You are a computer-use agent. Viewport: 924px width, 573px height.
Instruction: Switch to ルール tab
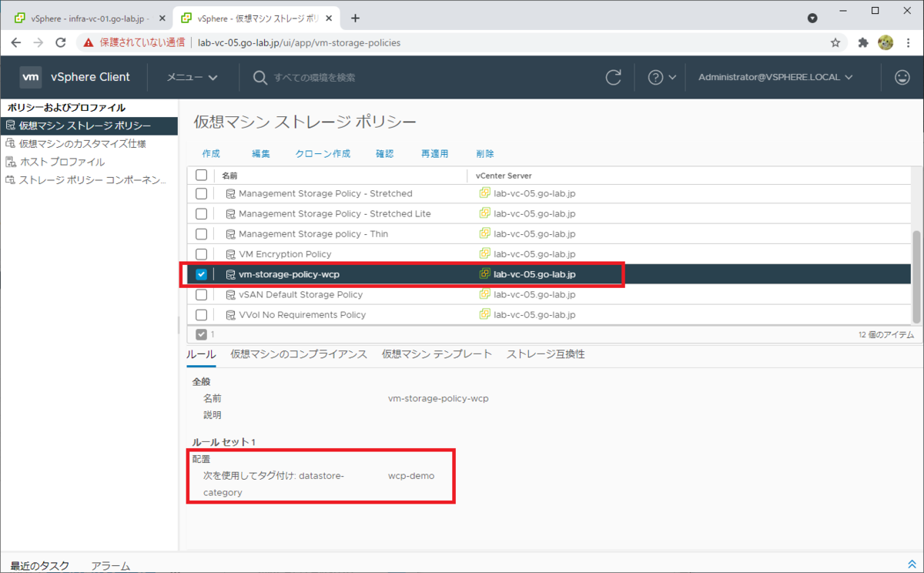click(201, 354)
